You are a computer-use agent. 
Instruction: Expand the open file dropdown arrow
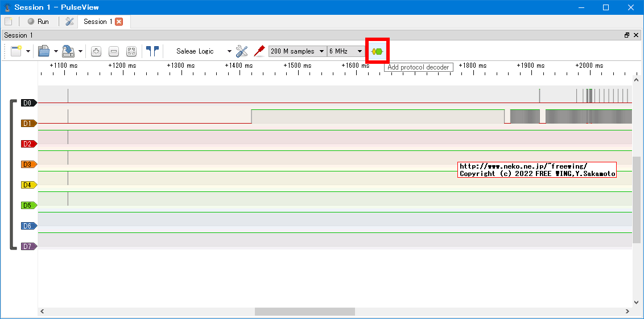coord(55,51)
